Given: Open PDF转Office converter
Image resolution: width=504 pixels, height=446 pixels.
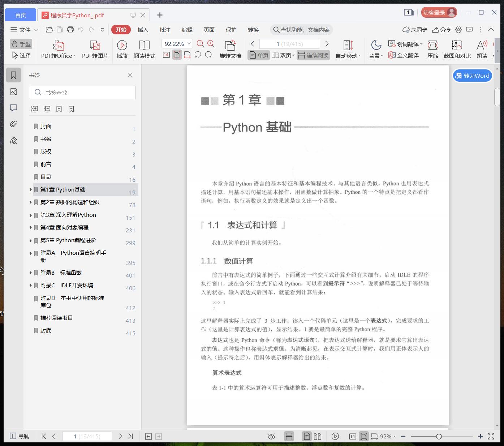Looking at the screenshot, I should 58,50.
